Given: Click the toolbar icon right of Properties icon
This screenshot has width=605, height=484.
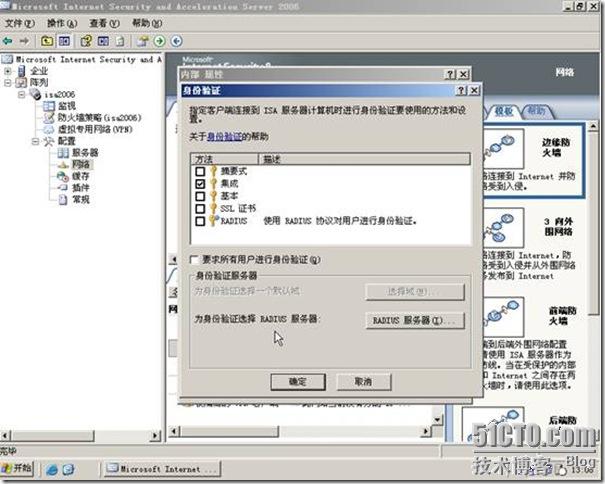Looking at the screenshot, I should click(103, 41).
